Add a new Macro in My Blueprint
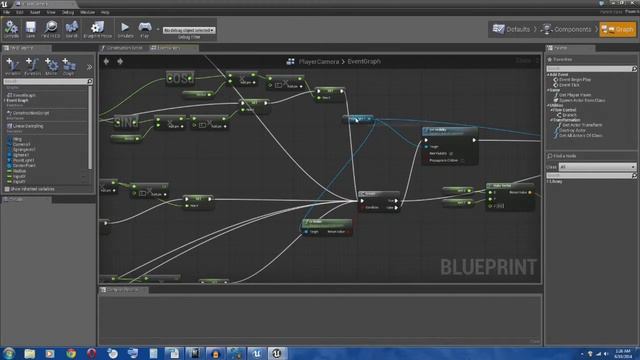Image resolution: width=640 pixels, height=360 pixels. (x=51, y=67)
